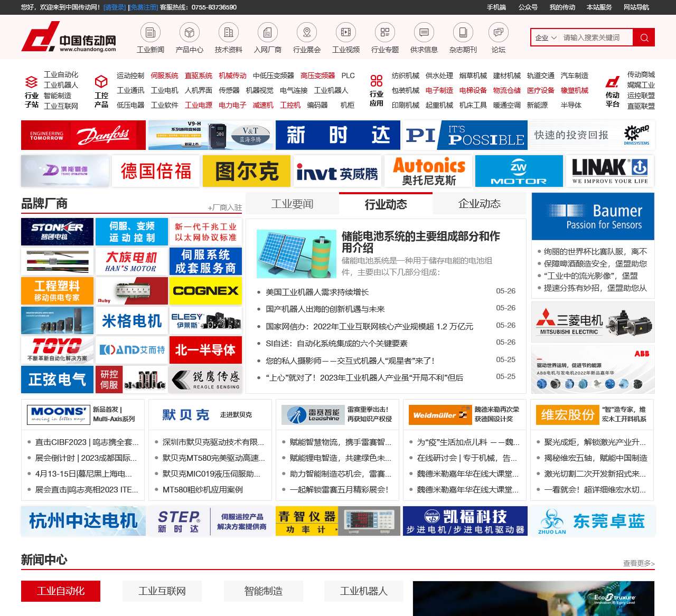Open the 企业 search category dropdown
Image resolution: width=676 pixels, height=616 pixels.
pos(546,37)
